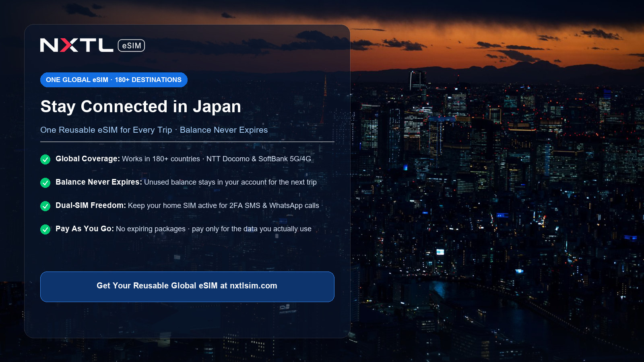The height and width of the screenshot is (362, 644).
Task: Click the text 'Dual-SIM Freedom:'
Action: coord(91,206)
